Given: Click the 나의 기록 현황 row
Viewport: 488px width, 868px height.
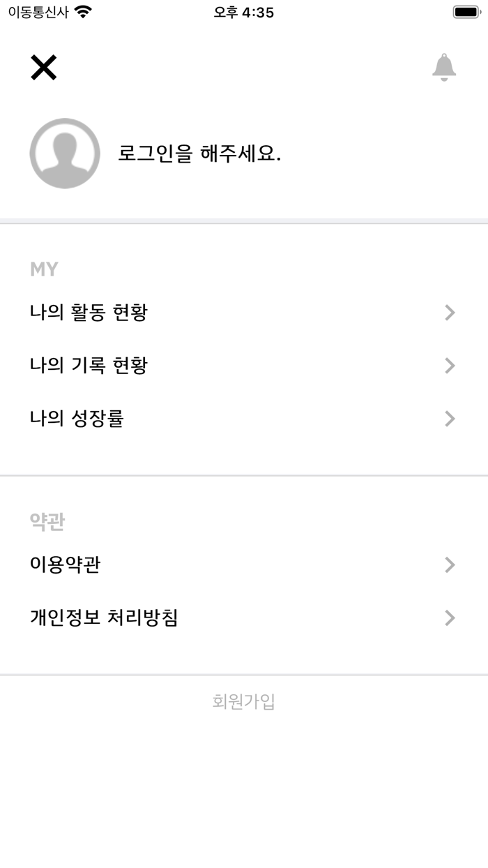Looking at the screenshot, I should pos(89,366).
